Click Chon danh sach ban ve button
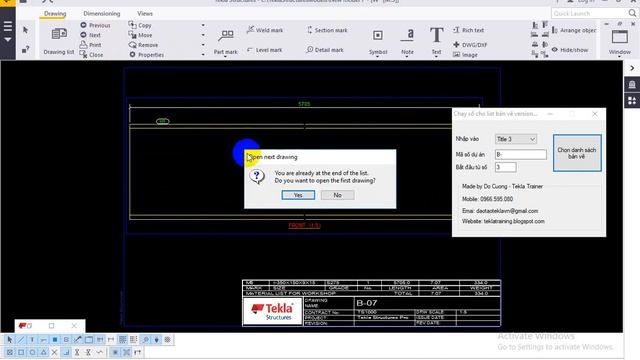This screenshot has width=640, height=360. 577,153
